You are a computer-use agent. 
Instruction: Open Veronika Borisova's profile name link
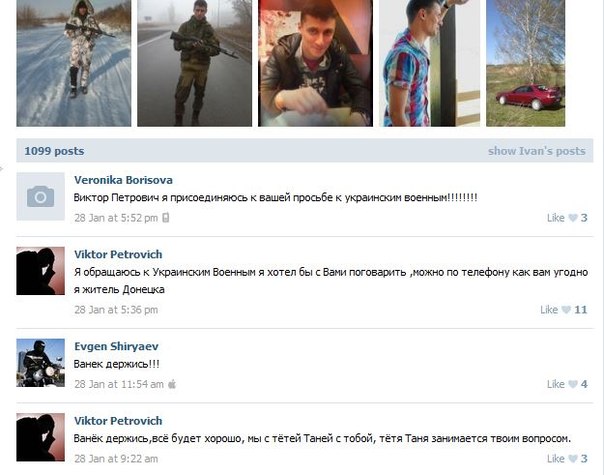point(123,180)
